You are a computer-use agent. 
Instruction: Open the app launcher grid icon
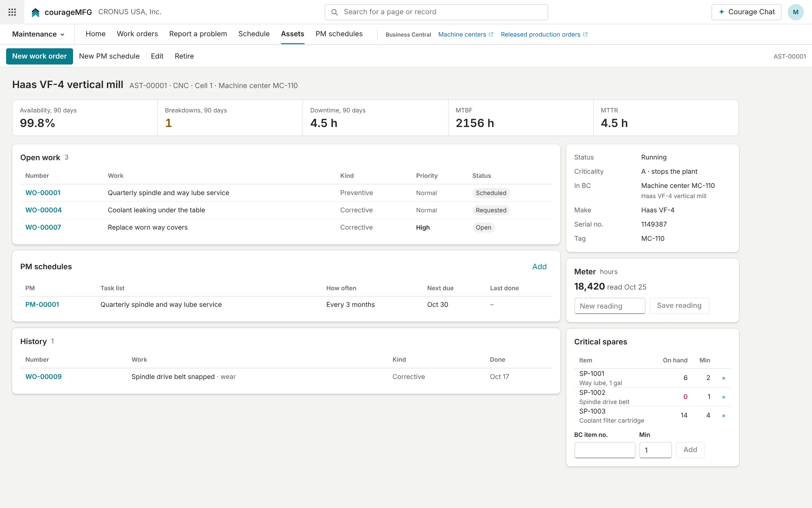pos(12,12)
